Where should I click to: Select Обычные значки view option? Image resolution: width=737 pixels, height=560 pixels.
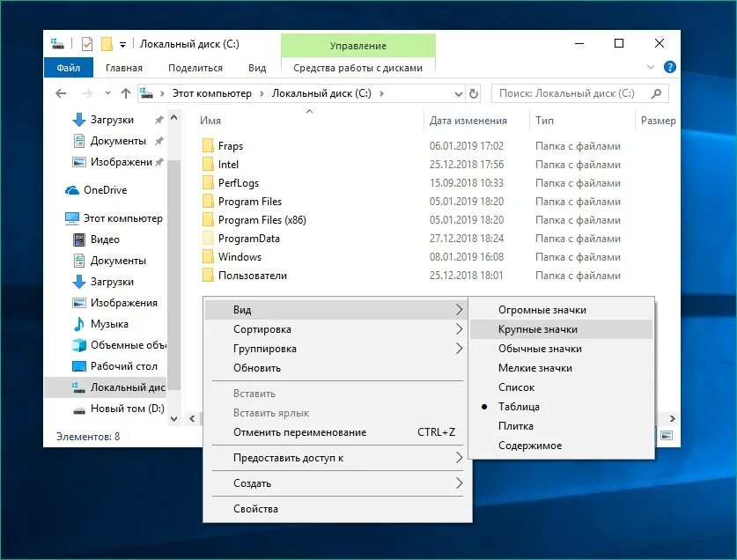561,349
